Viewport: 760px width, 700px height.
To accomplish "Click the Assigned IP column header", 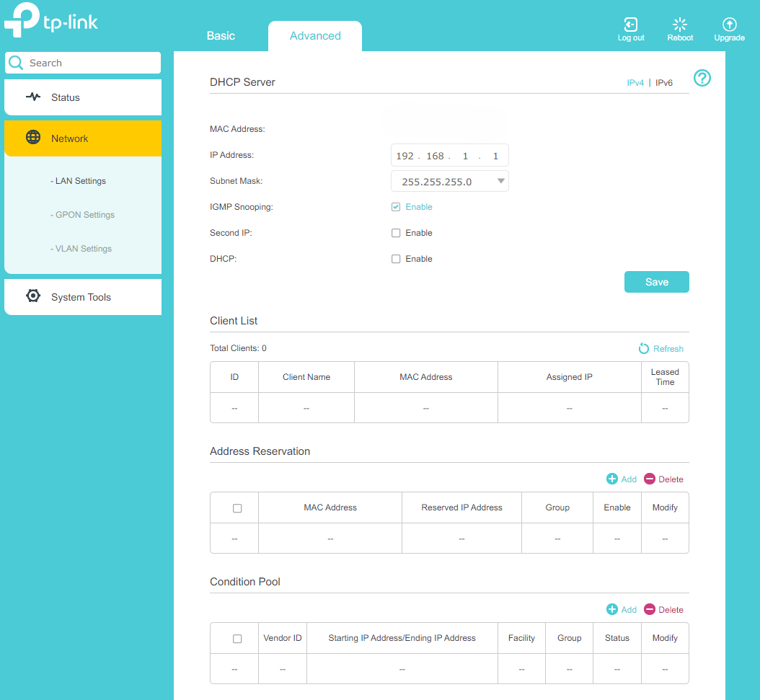I will point(569,377).
